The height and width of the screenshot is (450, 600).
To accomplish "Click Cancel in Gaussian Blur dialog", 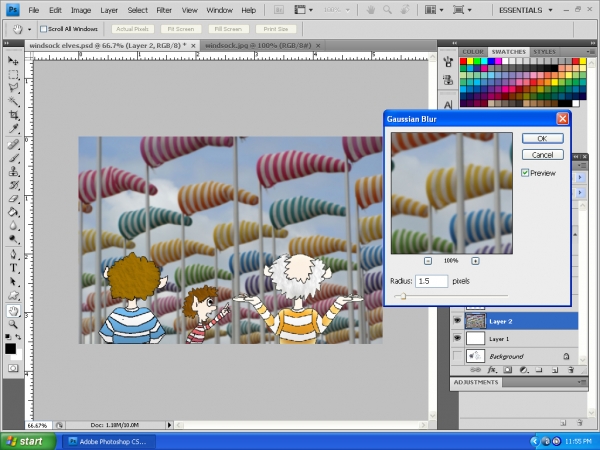I will (543, 155).
